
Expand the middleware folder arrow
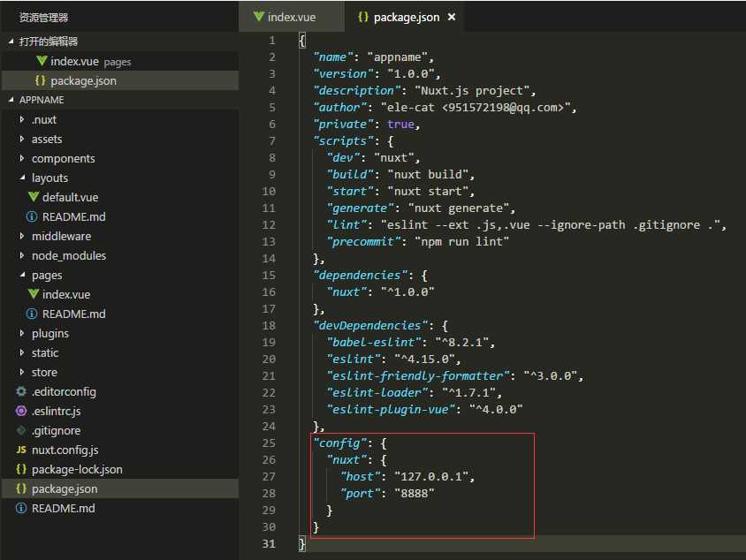pyautogui.click(x=22, y=236)
